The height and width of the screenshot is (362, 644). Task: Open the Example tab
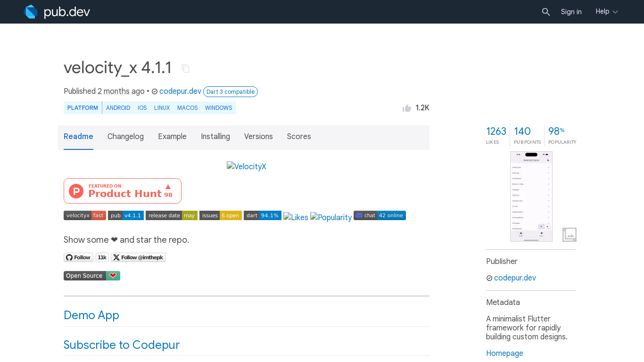pyautogui.click(x=172, y=137)
